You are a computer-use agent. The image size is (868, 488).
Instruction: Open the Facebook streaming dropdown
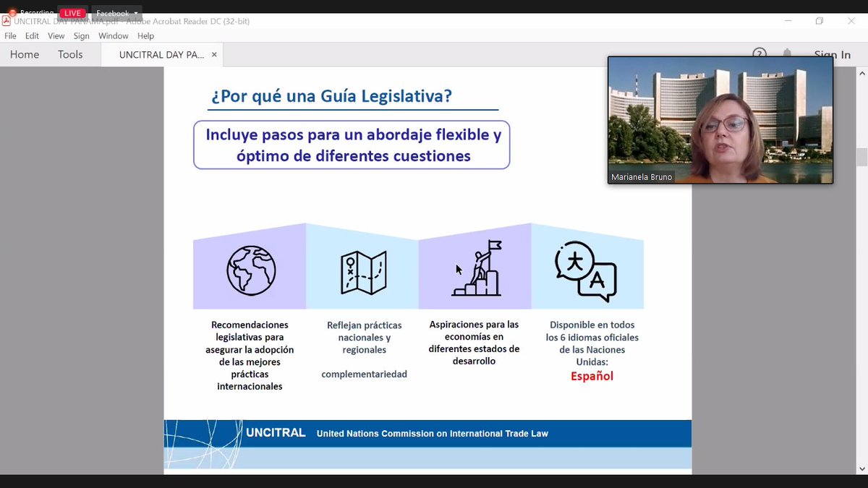pyautogui.click(x=116, y=13)
